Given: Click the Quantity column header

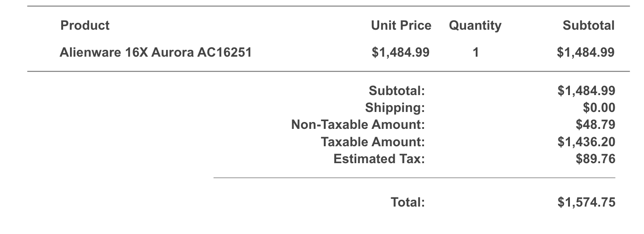Looking at the screenshot, I should click(475, 26).
